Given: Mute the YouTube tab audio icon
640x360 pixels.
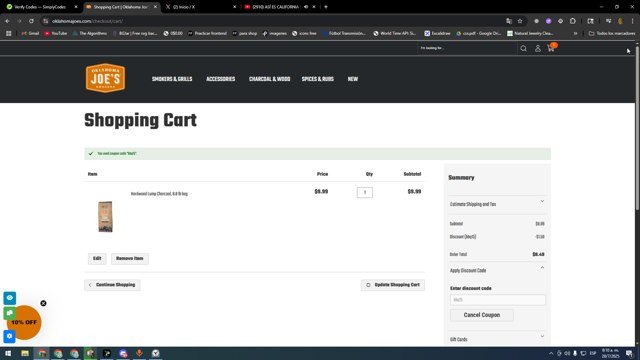Looking at the screenshot, I should [306, 7].
